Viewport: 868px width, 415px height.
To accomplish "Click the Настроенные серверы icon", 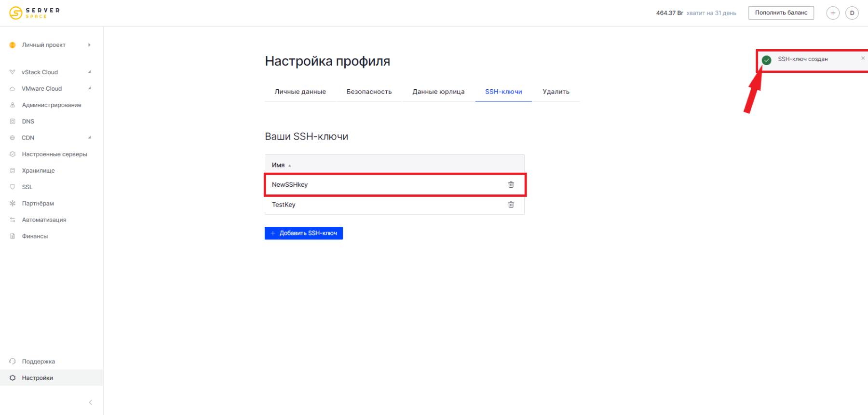I will 13,154.
